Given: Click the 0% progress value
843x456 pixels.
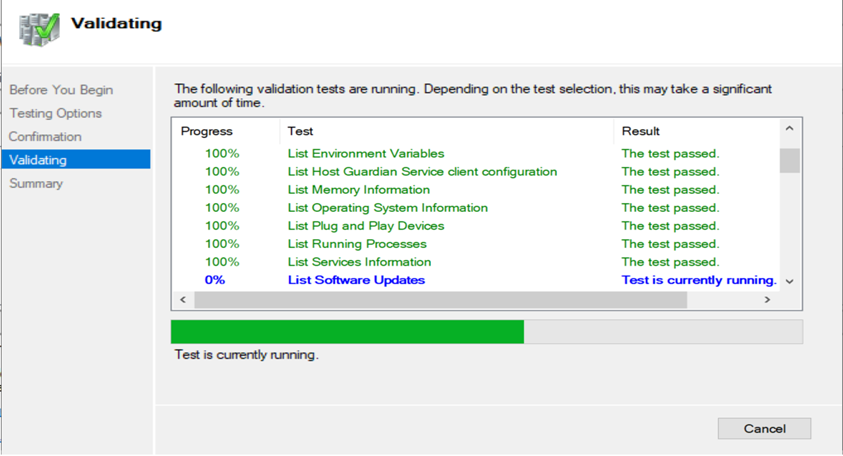Looking at the screenshot, I should pyautogui.click(x=215, y=280).
